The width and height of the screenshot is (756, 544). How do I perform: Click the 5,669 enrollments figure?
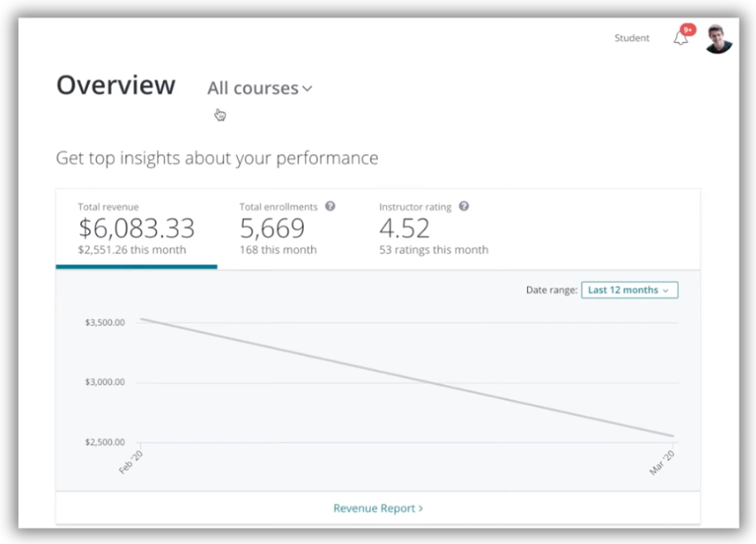(x=272, y=227)
